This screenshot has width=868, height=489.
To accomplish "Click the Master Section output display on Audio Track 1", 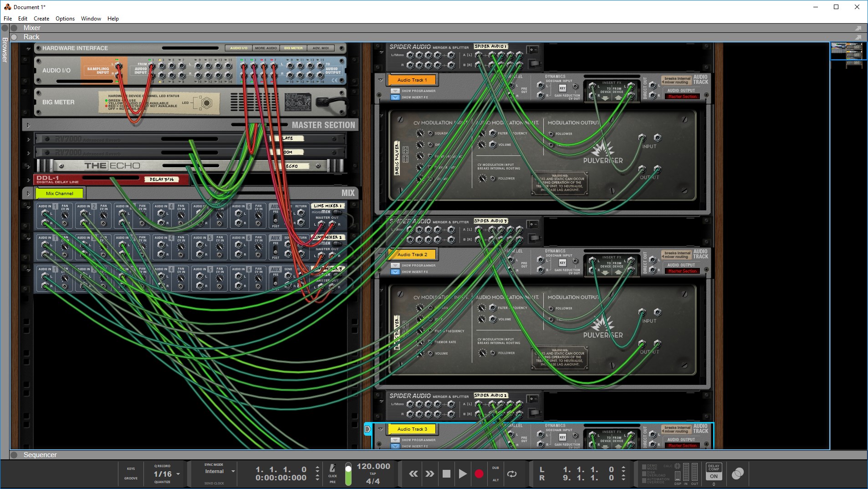I will pos(682,97).
